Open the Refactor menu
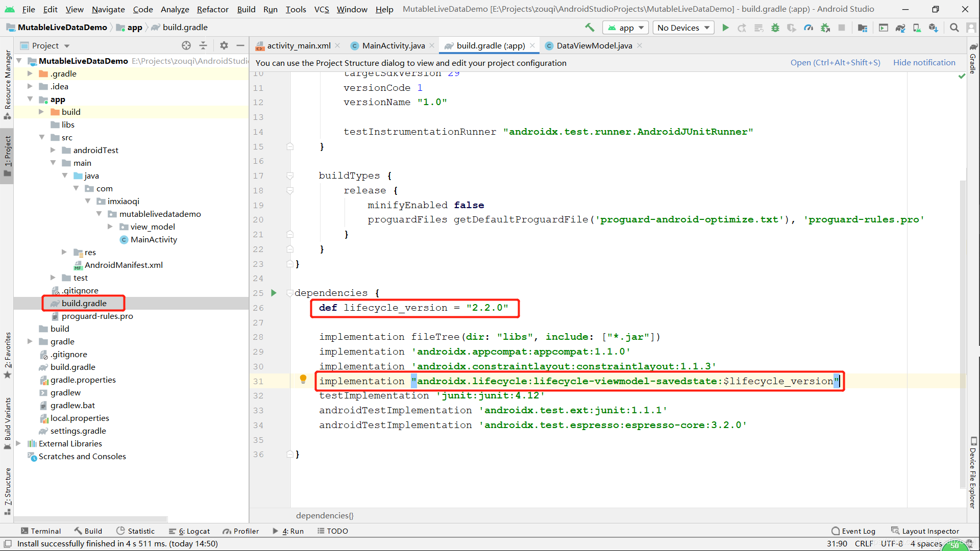Image resolution: width=980 pixels, height=551 pixels. [212, 9]
